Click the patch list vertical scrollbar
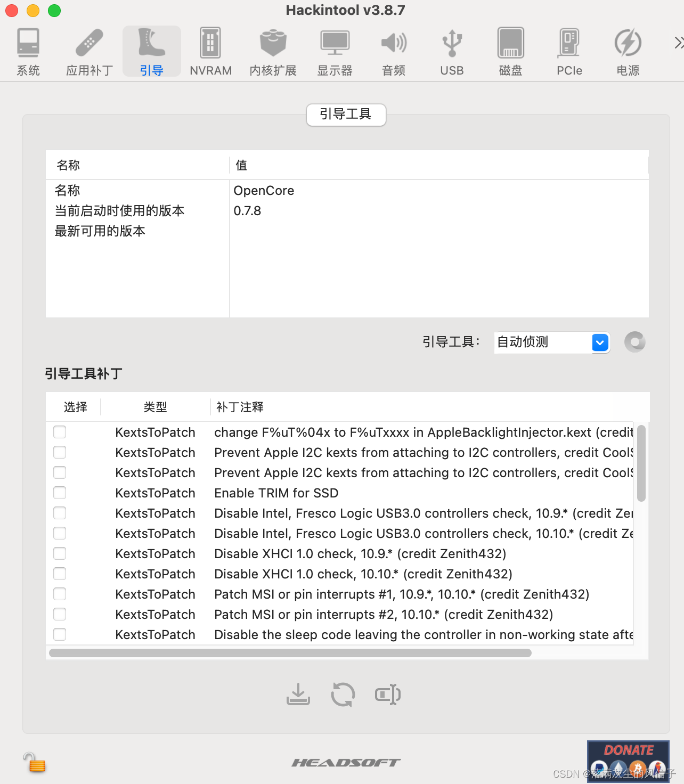This screenshot has width=684, height=784. coord(641,463)
